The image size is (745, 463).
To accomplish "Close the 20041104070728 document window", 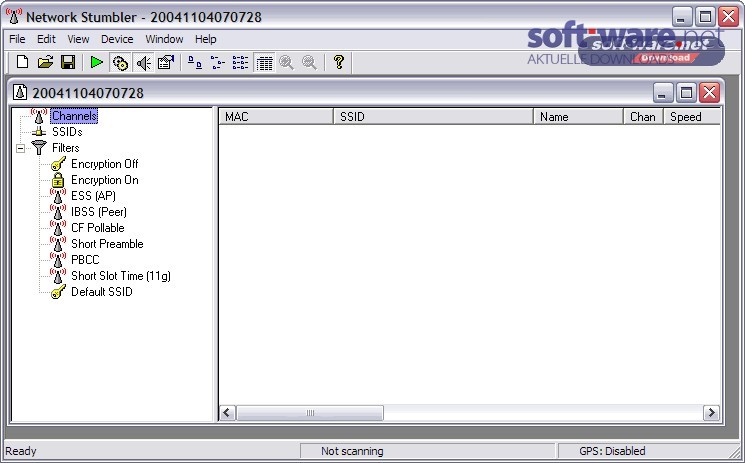I will 709,93.
